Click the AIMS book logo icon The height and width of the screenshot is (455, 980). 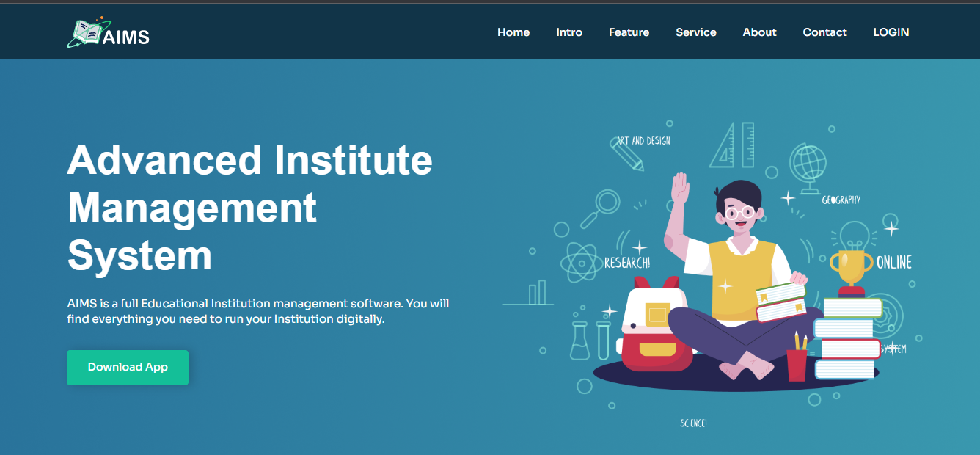[x=85, y=33]
